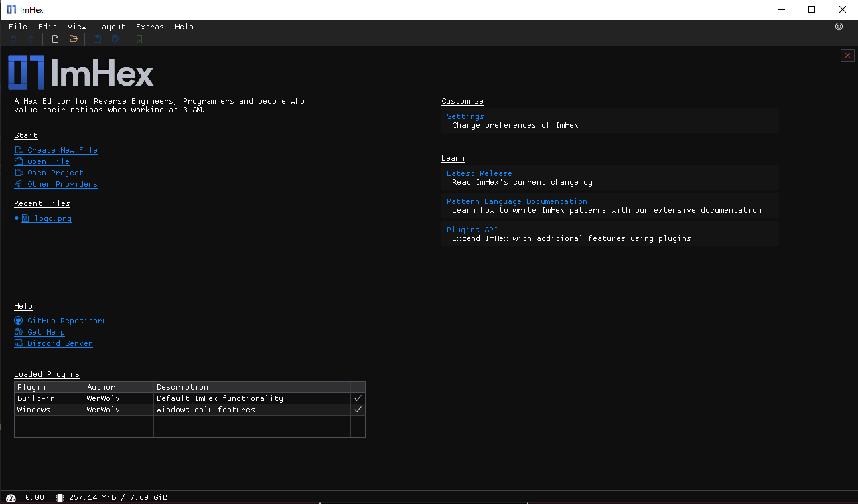
Task: Click the smiley face icon in menu bar
Action: point(839,27)
